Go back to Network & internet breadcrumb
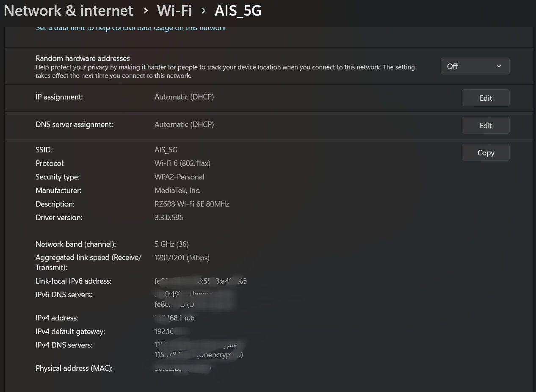Screen dimensions: 536x392 (68, 11)
